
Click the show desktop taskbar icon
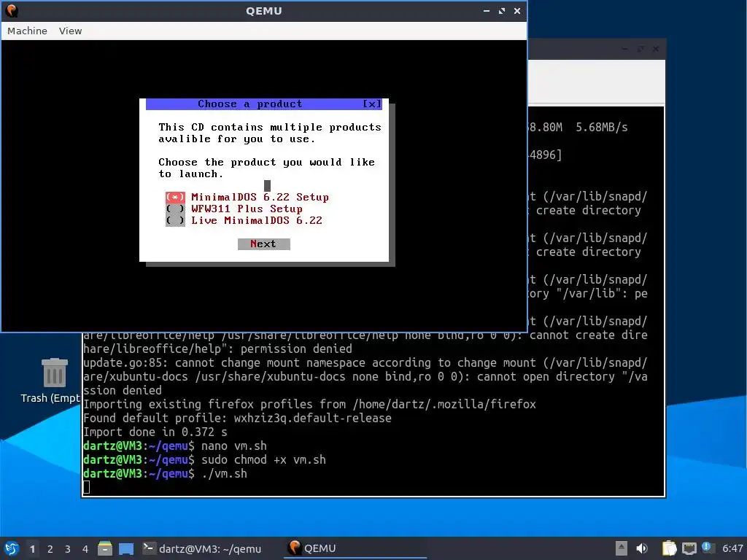126,548
